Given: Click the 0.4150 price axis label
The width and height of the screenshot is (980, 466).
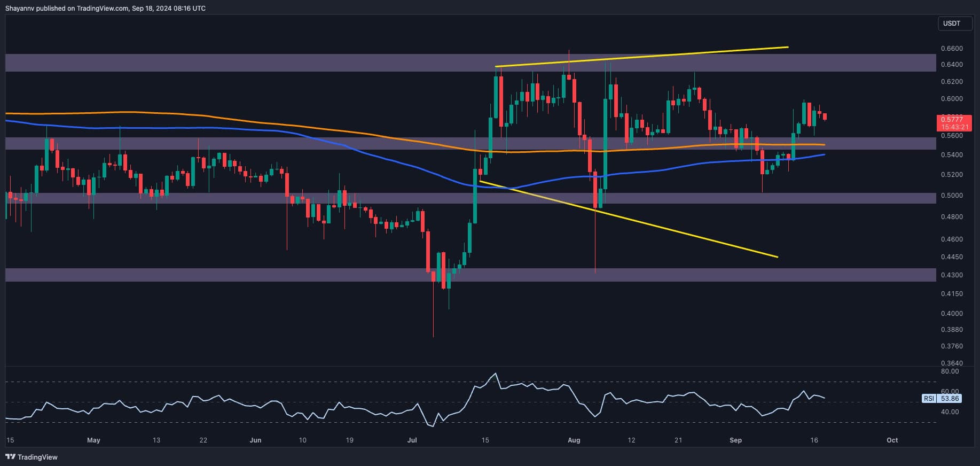Looking at the screenshot, I should [952, 294].
